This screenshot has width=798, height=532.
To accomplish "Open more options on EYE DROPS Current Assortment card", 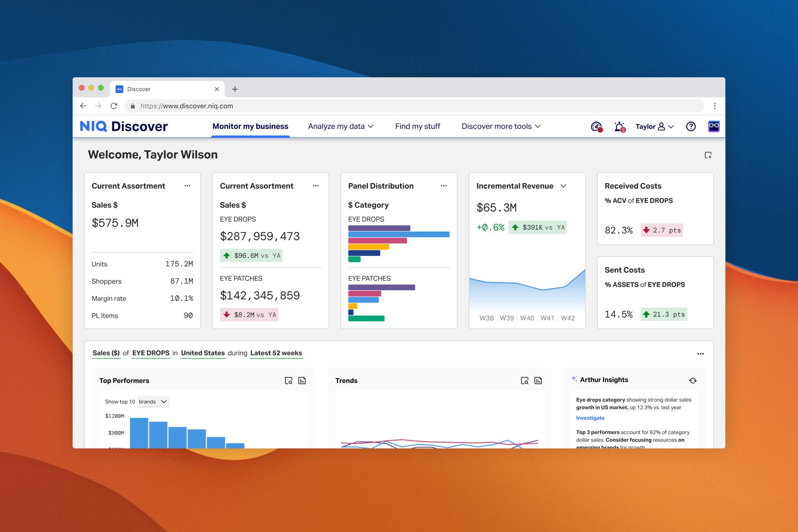I will [x=316, y=186].
